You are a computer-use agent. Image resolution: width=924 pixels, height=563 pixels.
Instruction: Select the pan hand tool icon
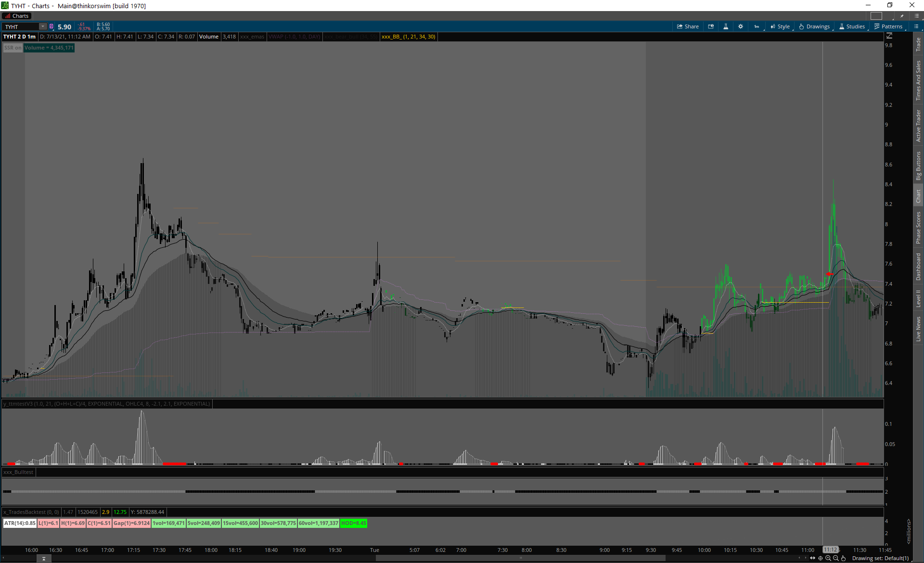click(x=844, y=558)
